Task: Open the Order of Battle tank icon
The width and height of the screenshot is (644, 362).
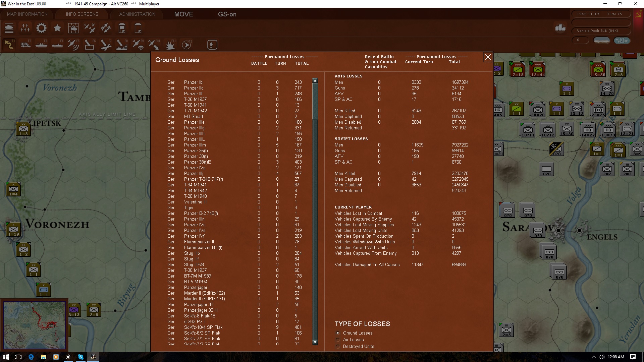Action: 9,28
